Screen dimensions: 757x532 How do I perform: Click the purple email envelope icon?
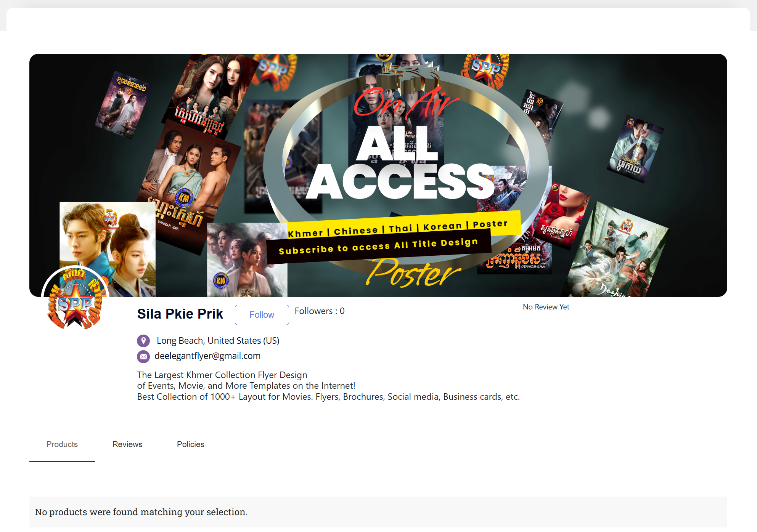point(143,356)
